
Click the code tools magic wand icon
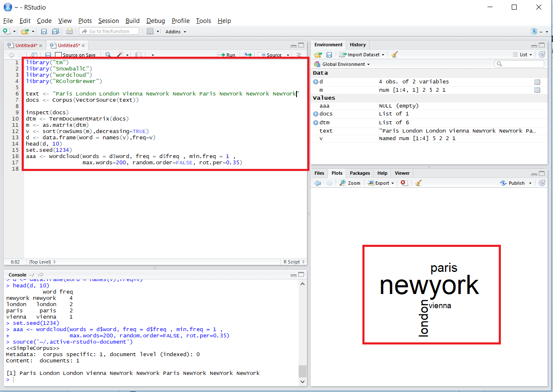click(x=120, y=55)
